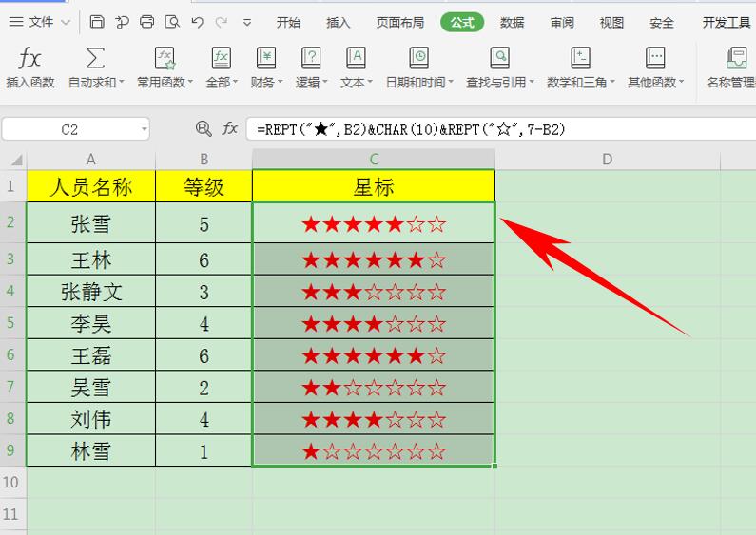Select the cell containing 李昊
The height and width of the screenshot is (535, 756).
click(91, 323)
